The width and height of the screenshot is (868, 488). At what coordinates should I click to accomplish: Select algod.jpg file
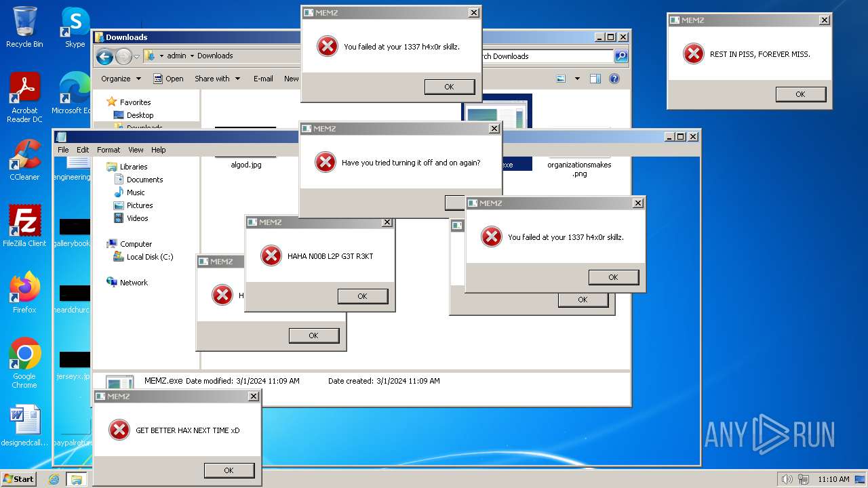point(245,165)
